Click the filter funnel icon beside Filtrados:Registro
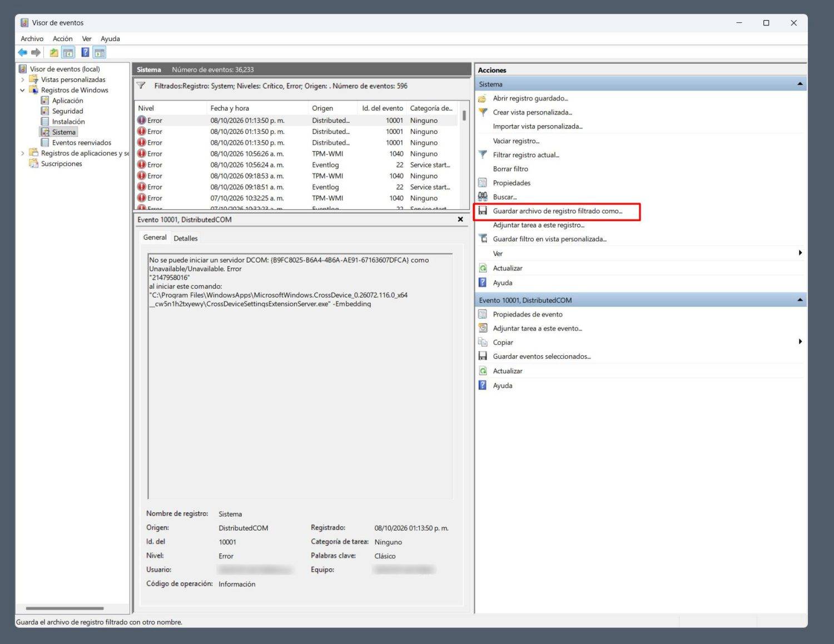 coord(141,86)
